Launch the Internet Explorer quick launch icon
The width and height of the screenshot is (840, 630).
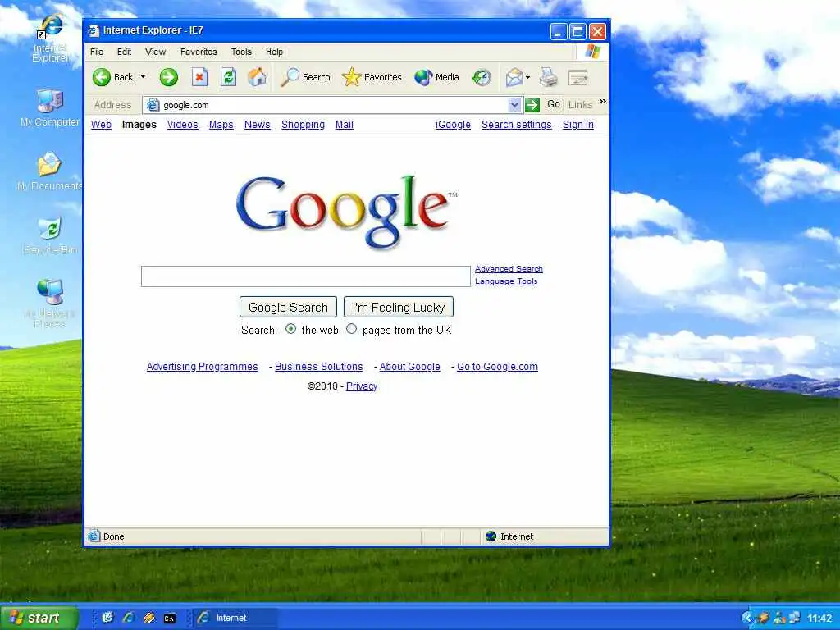[x=129, y=618]
